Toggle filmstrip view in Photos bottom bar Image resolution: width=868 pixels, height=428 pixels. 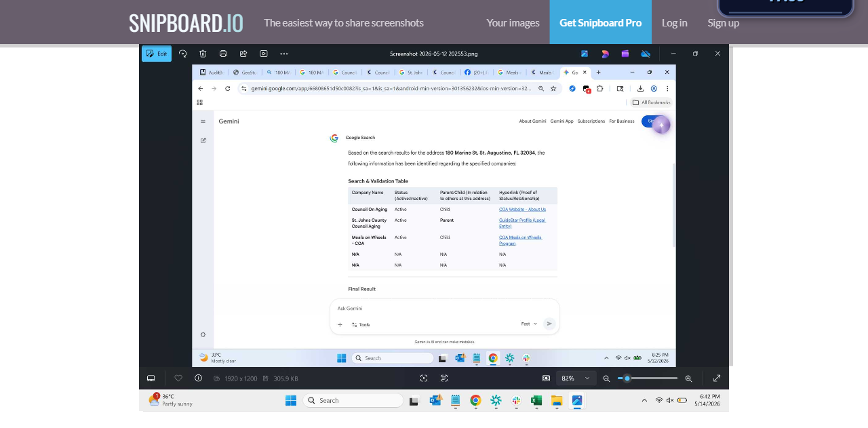(151, 378)
